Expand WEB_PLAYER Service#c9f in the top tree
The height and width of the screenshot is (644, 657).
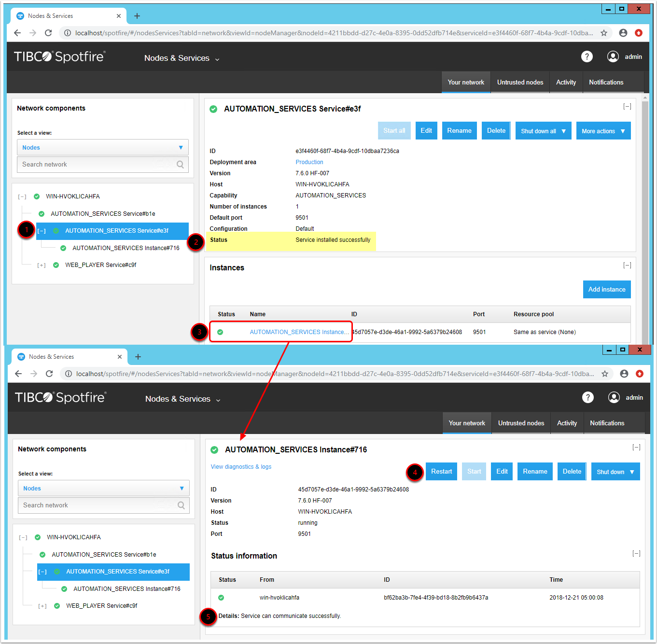pyautogui.click(x=42, y=265)
